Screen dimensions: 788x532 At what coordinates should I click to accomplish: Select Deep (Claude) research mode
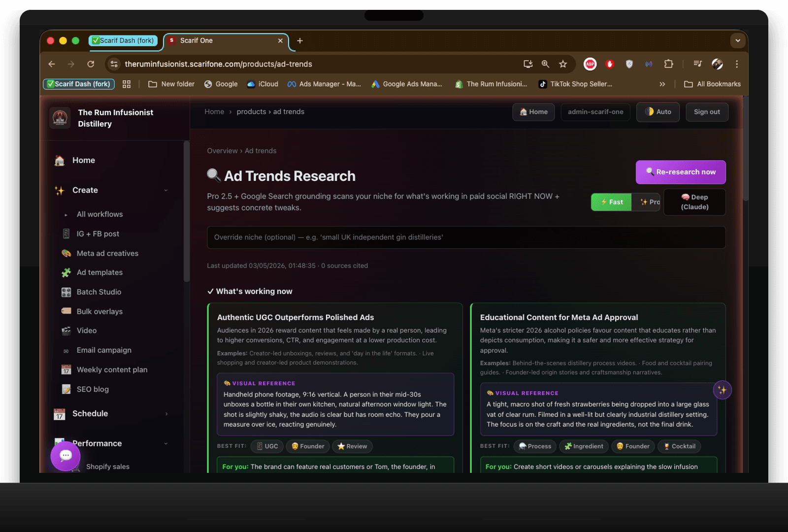click(x=694, y=202)
